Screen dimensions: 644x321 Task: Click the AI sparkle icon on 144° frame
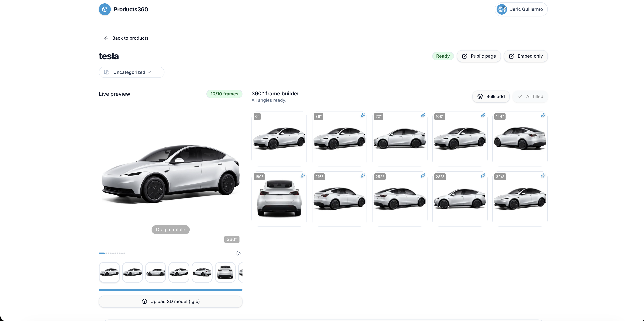pyautogui.click(x=543, y=115)
